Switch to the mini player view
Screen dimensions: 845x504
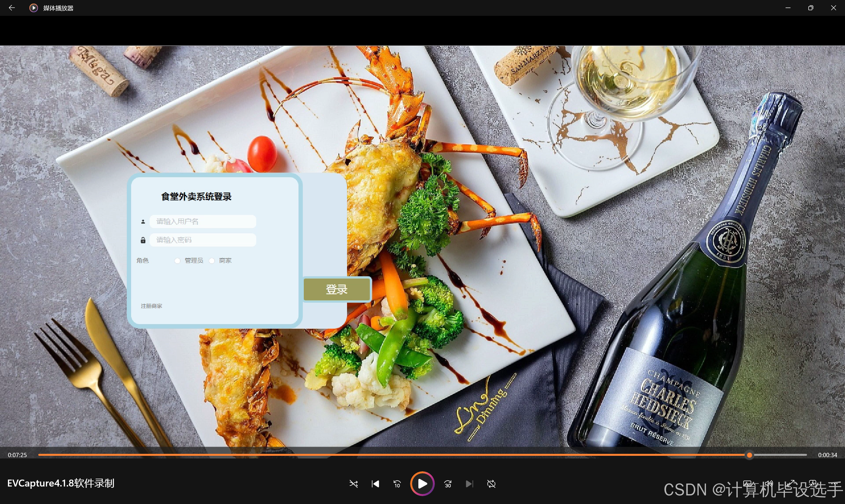point(813,483)
